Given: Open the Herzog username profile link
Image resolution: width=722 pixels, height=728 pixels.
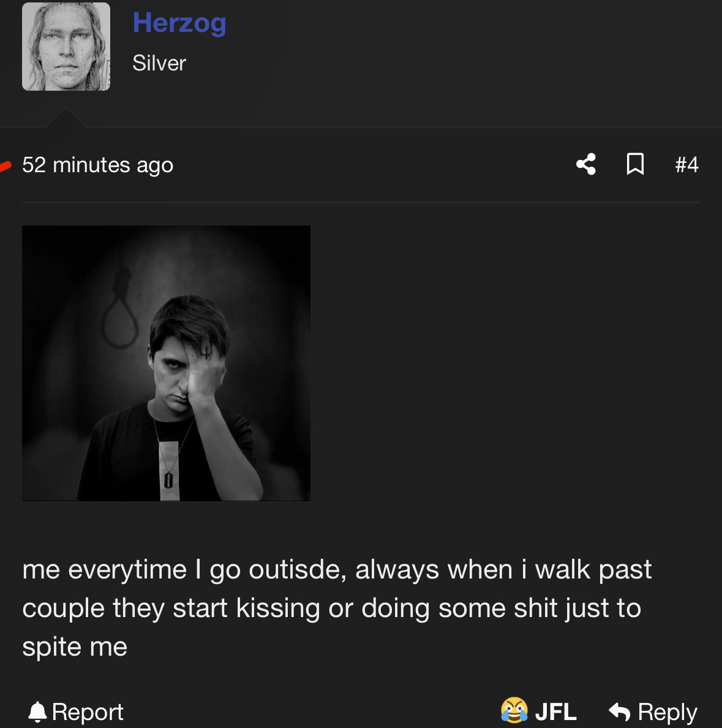Looking at the screenshot, I should click(x=179, y=23).
